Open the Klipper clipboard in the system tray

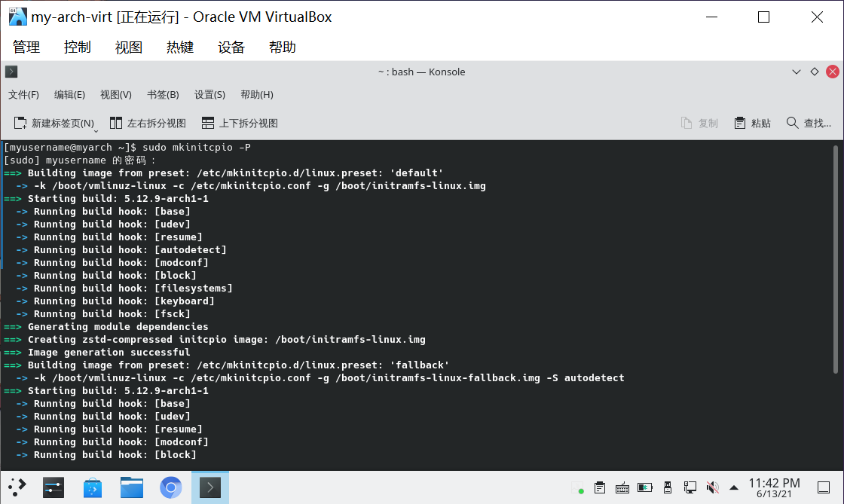click(x=599, y=487)
